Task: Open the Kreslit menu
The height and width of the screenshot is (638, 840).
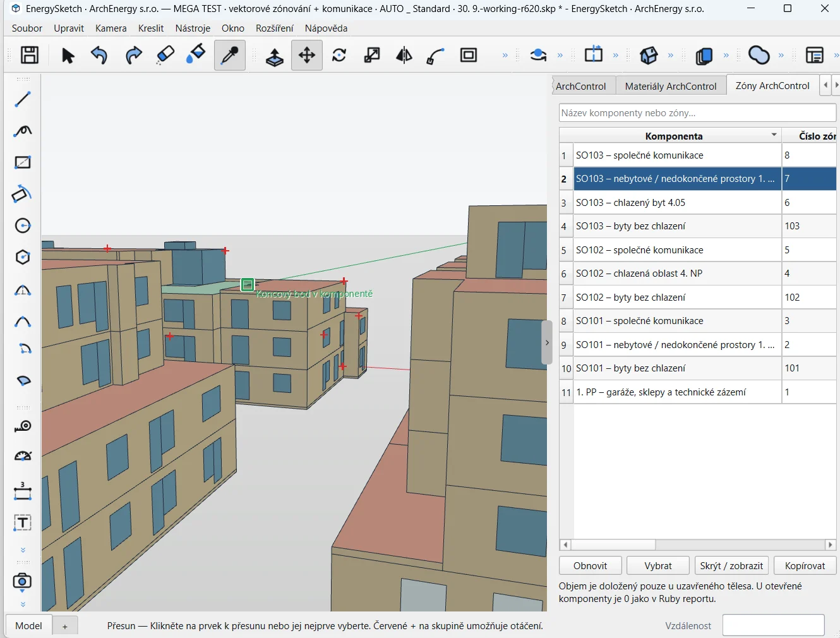Action: (x=151, y=28)
